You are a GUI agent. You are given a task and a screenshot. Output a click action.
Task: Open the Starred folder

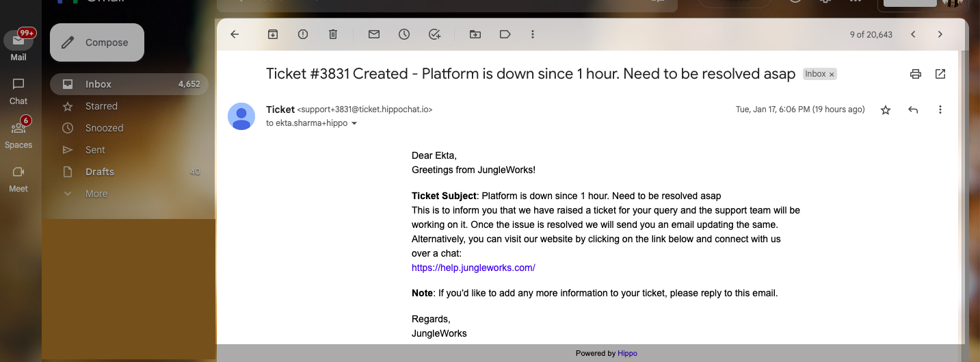pos(101,106)
